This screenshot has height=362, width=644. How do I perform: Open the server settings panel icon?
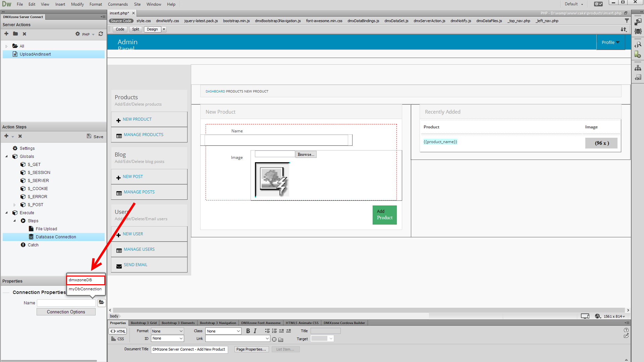638,54
